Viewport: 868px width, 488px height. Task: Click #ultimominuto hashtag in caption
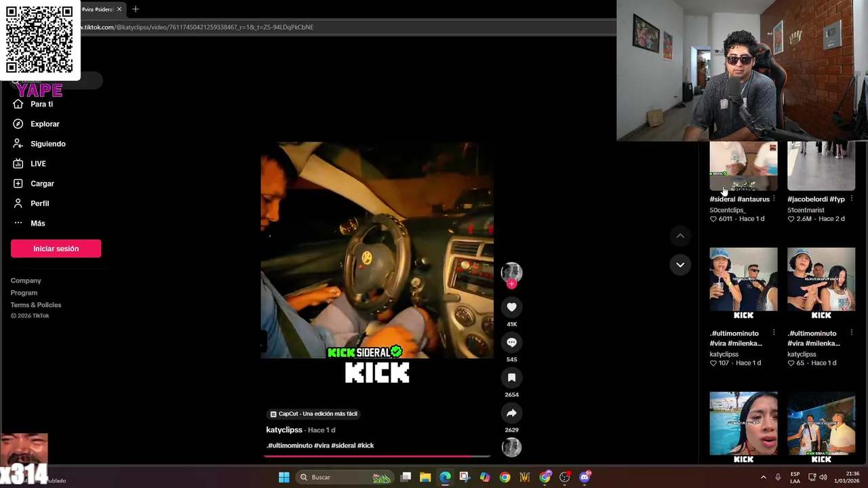tap(290, 445)
